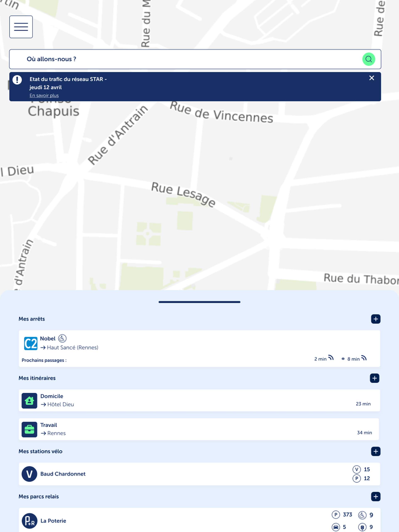Image resolution: width=399 pixels, height=532 pixels.
Task: Add a park-and-ride in Mes parcs relais
Action: point(376,496)
